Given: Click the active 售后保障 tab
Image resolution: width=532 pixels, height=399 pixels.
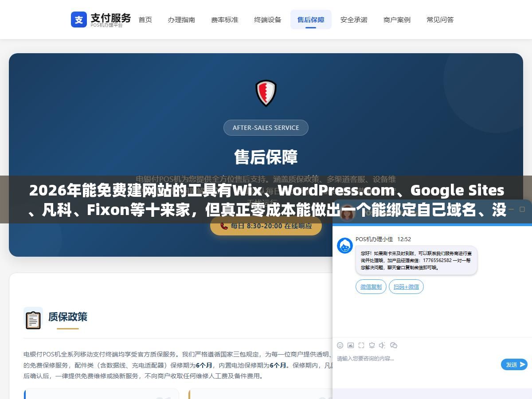Looking at the screenshot, I should (x=311, y=20).
